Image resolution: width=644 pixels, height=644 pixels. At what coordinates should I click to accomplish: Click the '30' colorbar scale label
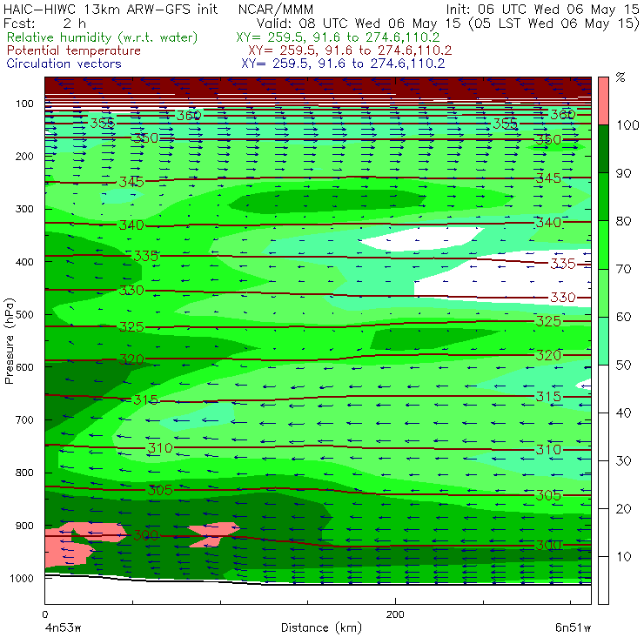(623, 461)
